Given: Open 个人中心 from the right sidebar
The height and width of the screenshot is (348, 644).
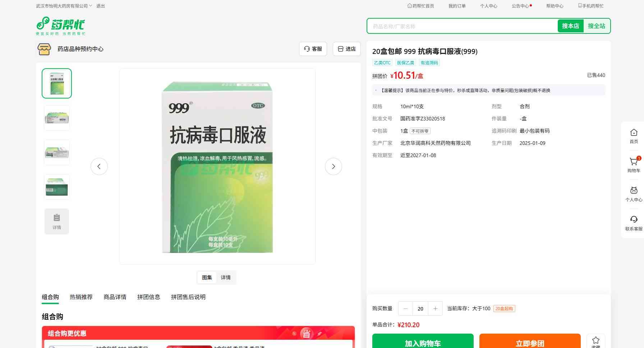Looking at the screenshot, I should [634, 194].
